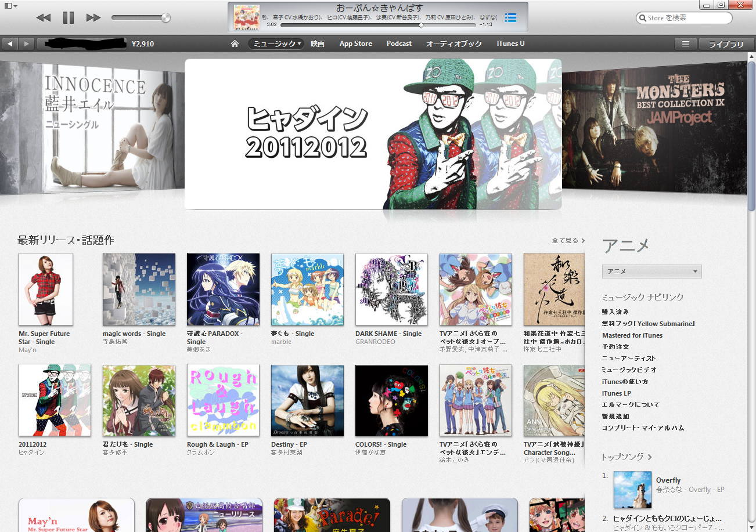Screen dimensions: 756x532
Task: Open 守護心PARADOX album cover
Action: (223, 289)
